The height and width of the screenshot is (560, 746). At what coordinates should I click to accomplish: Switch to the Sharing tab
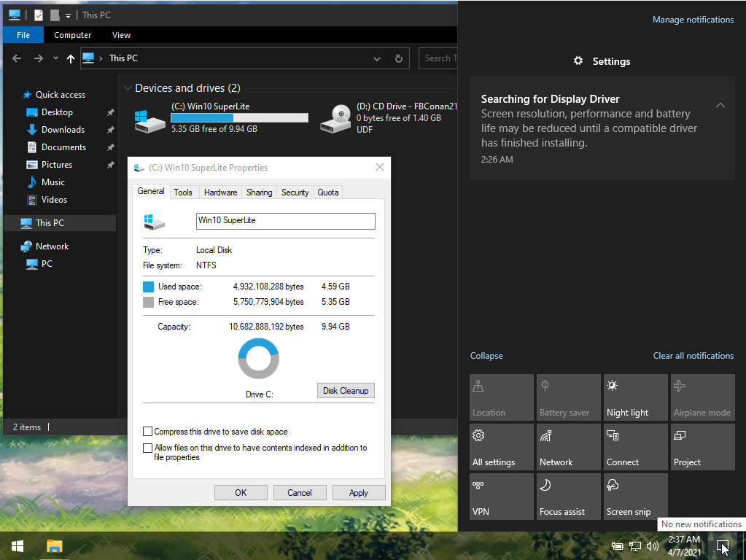[259, 192]
